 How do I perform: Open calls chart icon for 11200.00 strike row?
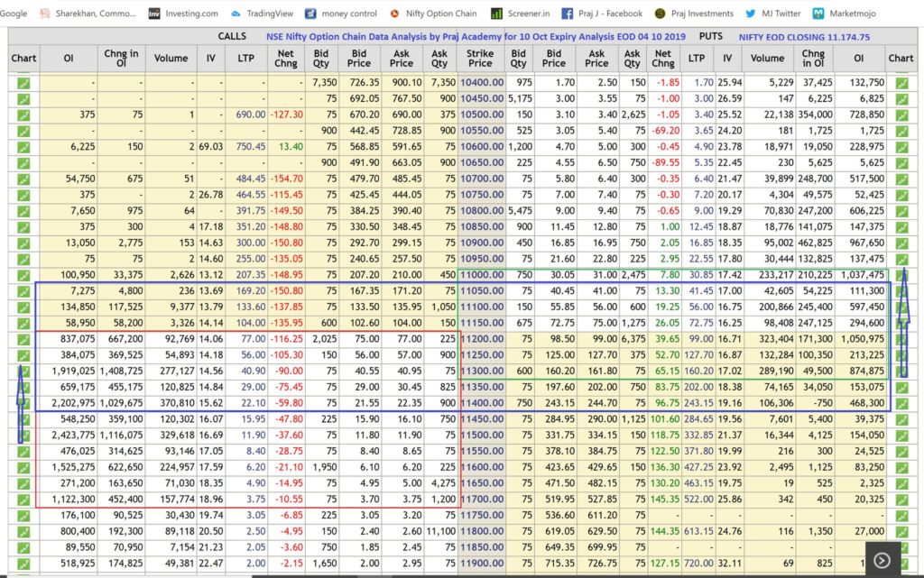coord(23,339)
